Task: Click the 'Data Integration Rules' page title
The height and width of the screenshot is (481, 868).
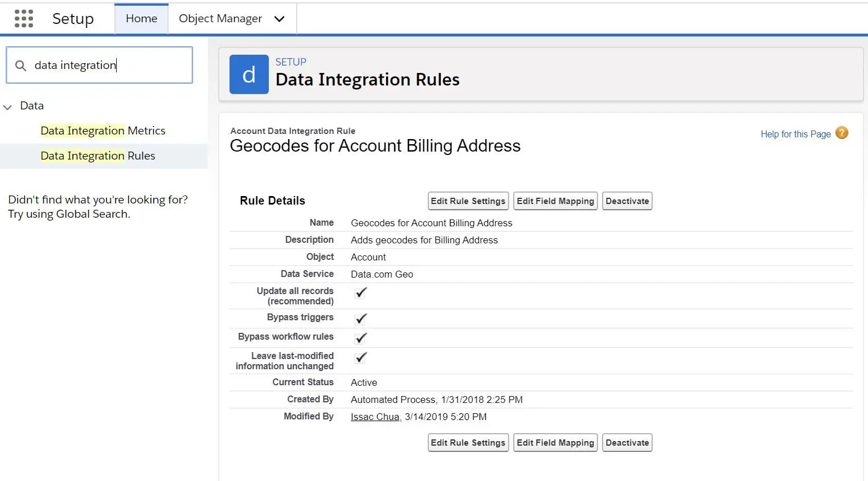Action: point(367,80)
